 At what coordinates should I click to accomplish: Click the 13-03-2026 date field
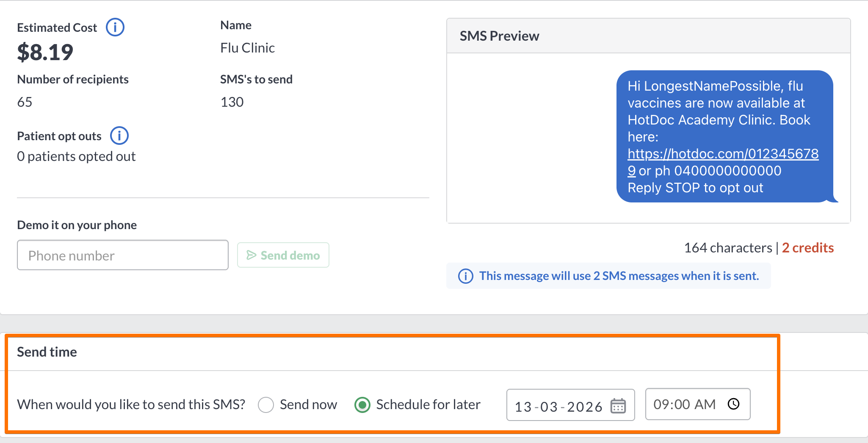pos(570,405)
